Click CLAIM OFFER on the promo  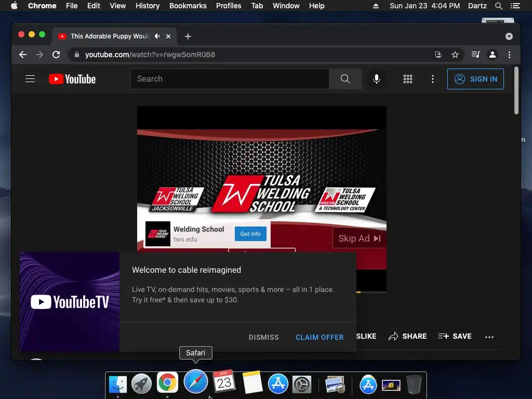tap(320, 337)
